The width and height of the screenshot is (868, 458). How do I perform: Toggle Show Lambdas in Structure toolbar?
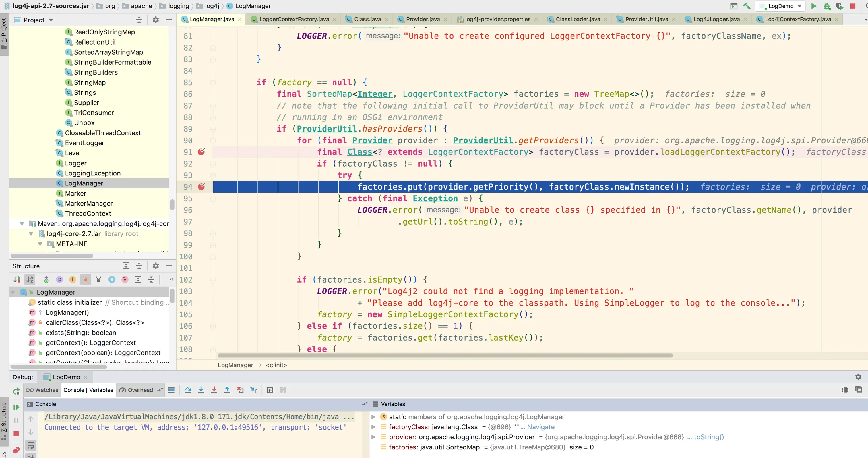coord(125,279)
